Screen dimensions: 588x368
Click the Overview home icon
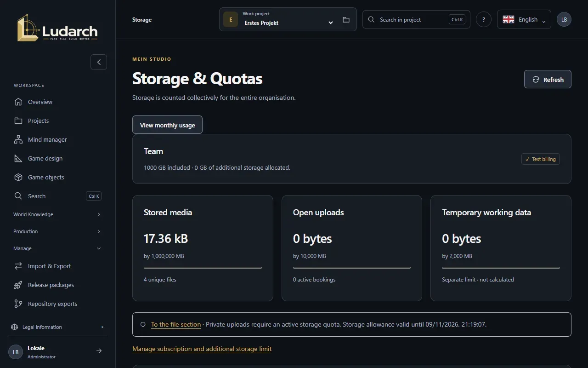[x=18, y=102]
